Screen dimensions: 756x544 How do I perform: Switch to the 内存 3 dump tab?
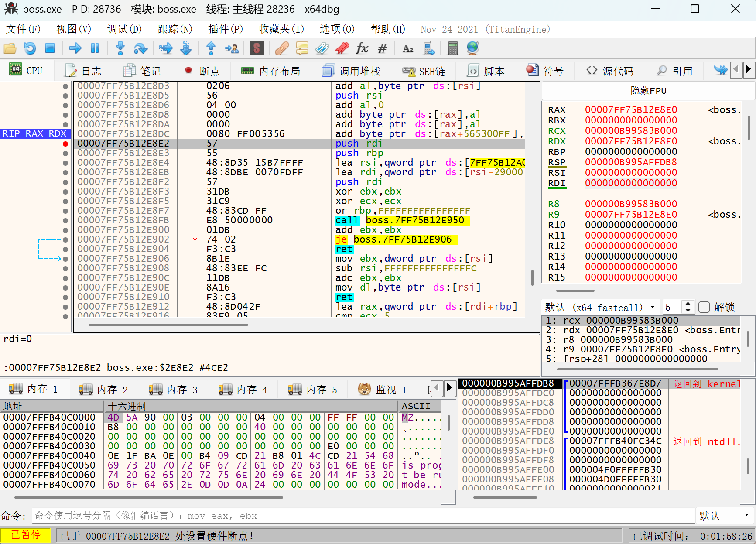173,389
